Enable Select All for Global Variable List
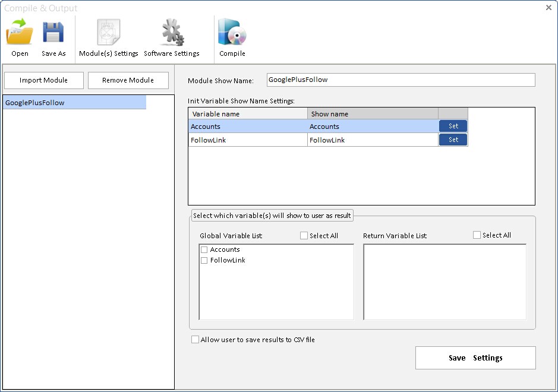 coord(304,236)
